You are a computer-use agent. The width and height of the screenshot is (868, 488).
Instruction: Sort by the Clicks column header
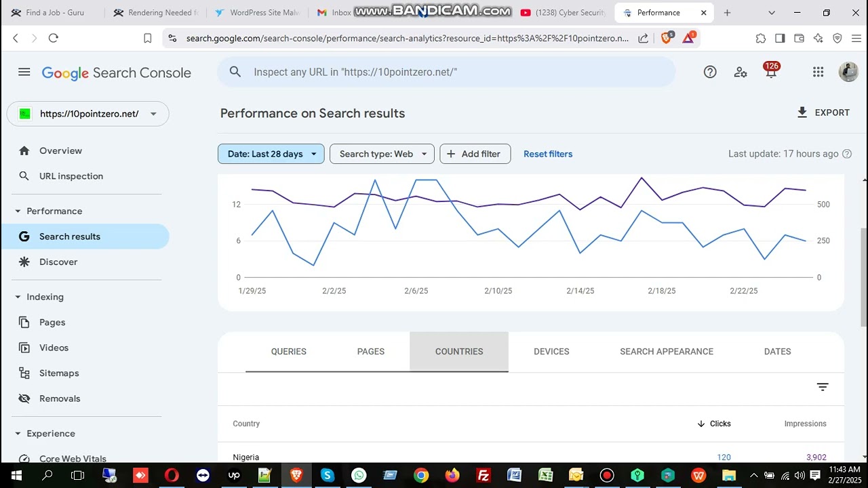[x=714, y=424]
